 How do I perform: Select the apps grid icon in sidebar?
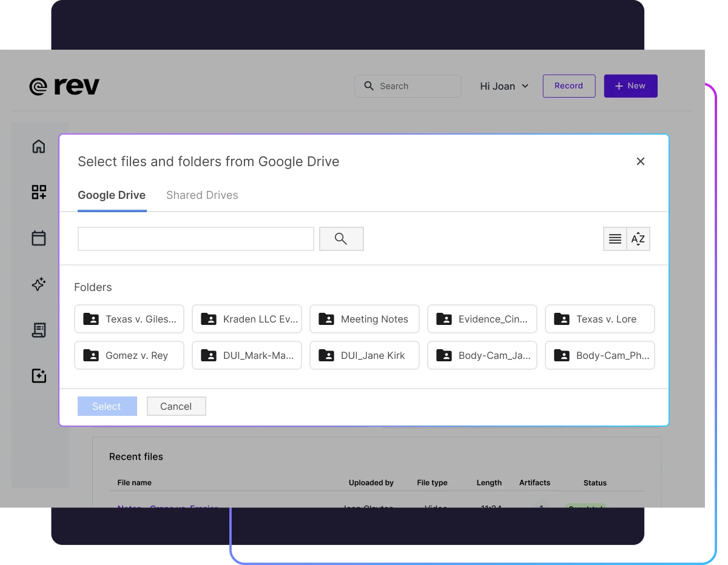[x=39, y=192]
